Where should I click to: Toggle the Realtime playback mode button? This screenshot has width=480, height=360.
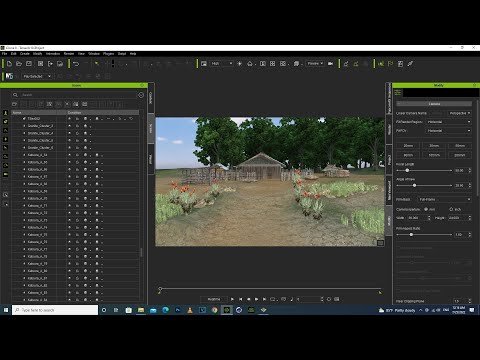214,299
